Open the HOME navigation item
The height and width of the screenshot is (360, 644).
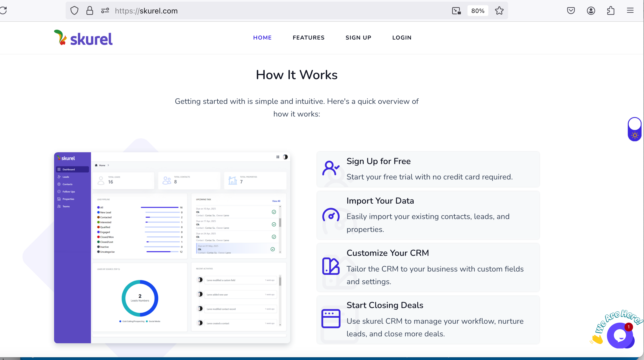(x=262, y=38)
